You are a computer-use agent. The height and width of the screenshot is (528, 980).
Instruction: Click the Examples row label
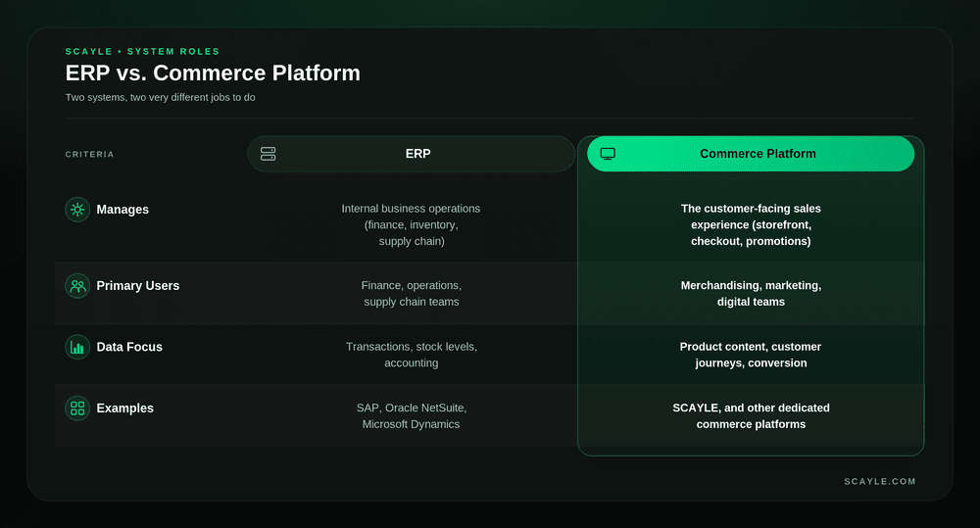pyautogui.click(x=125, y=408)
